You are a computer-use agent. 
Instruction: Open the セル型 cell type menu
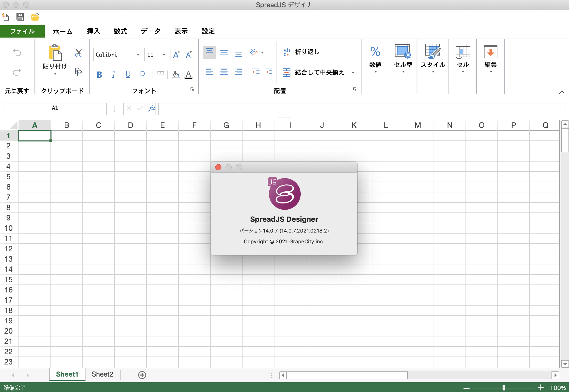403,59
